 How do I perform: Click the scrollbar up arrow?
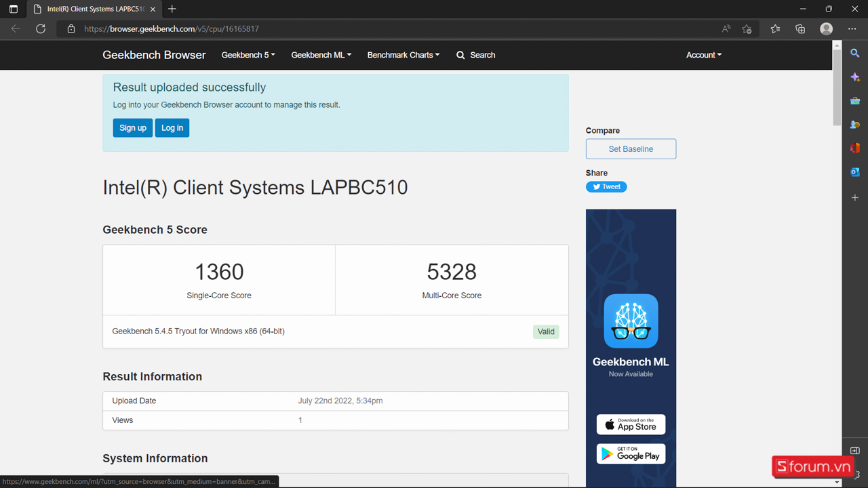(837, 45)
